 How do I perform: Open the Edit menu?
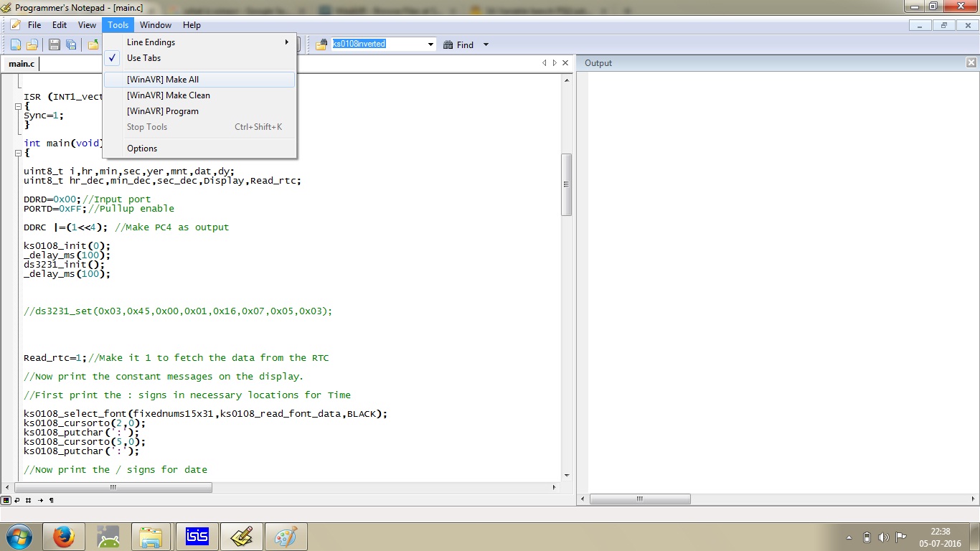[x=60, y=25]
